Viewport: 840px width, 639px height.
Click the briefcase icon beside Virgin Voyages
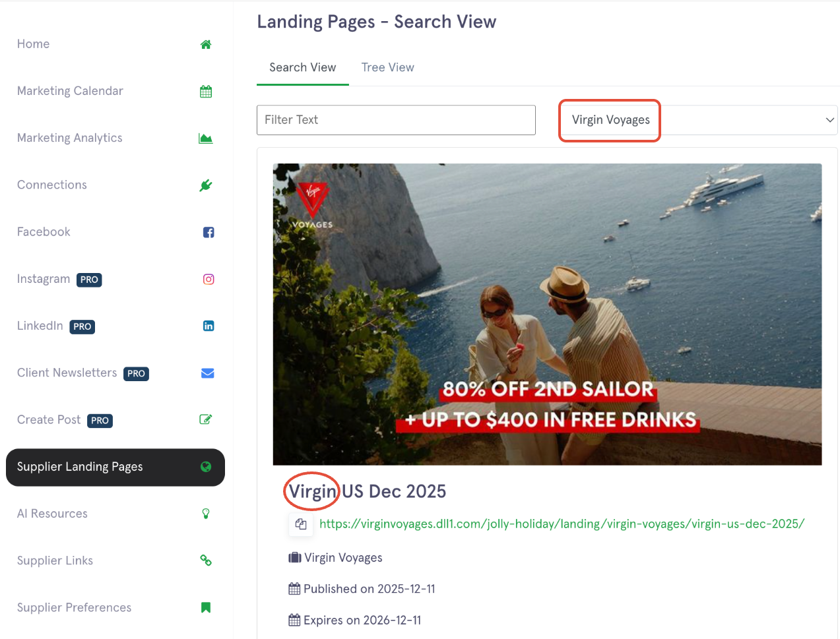[295, 558]
